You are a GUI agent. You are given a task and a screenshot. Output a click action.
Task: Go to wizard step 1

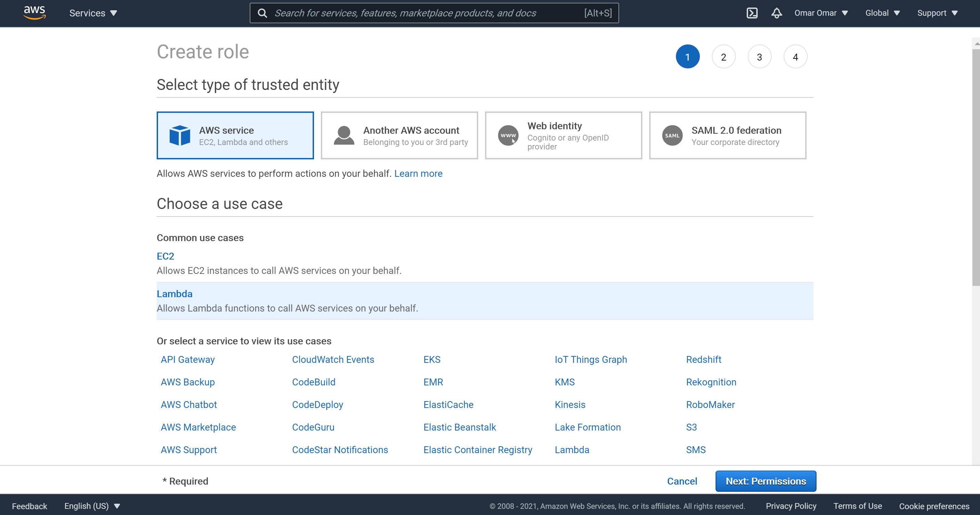(688, 57)
